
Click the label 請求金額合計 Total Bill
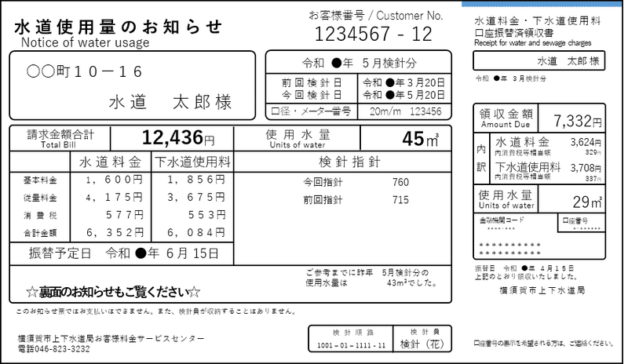click(60, 139)
